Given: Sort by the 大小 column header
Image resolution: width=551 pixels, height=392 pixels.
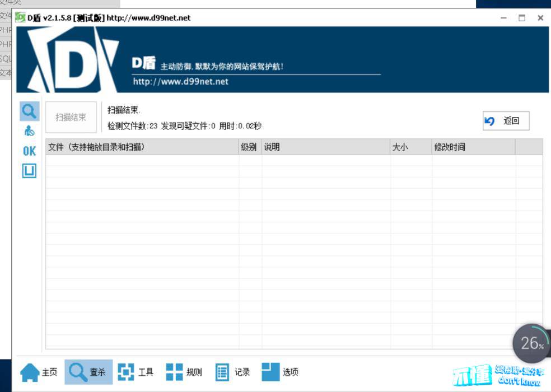Looking at the screenshot, I should click(x=411, y=147).
